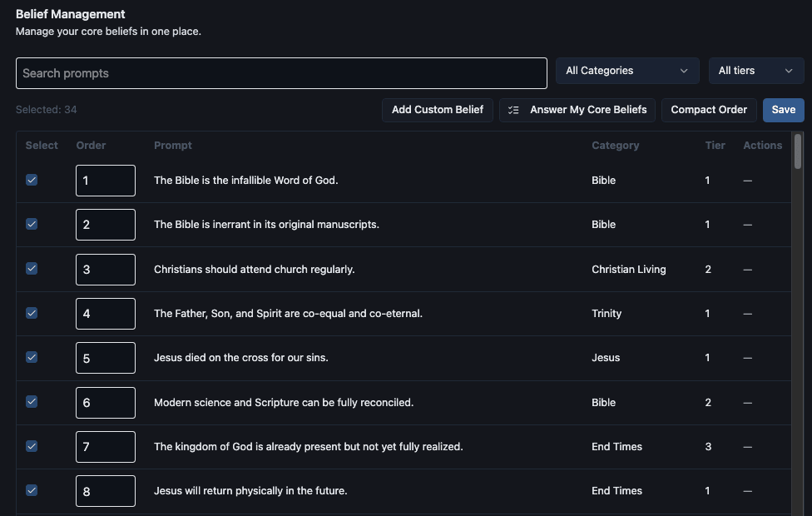Edit the order box with value 5
The width and height of the screenshot is (812, 516).
click(106, 358)
